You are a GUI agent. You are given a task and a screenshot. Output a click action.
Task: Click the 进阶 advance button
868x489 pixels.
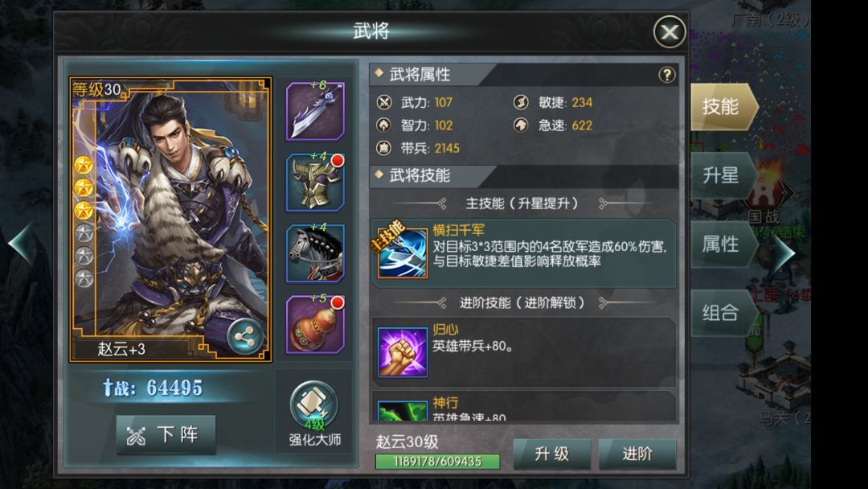pyautogui.click(x=637, y=454)
